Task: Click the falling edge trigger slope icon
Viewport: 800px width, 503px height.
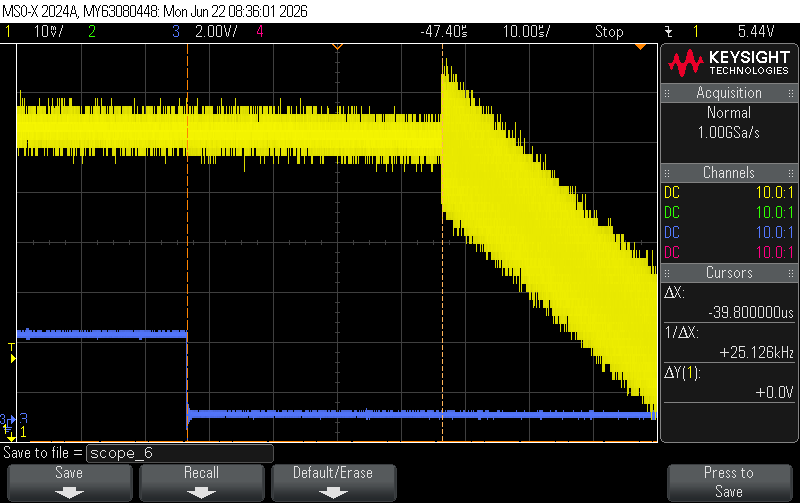Action: (x=668, y=32)
